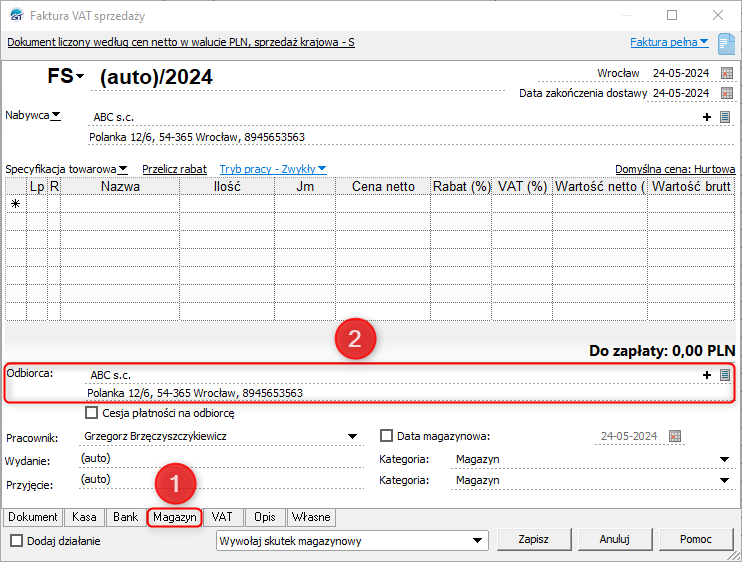
Task: Open calendar icon beside Data magazynowa date
Action: pyautogui.click(x=675, y=436)
